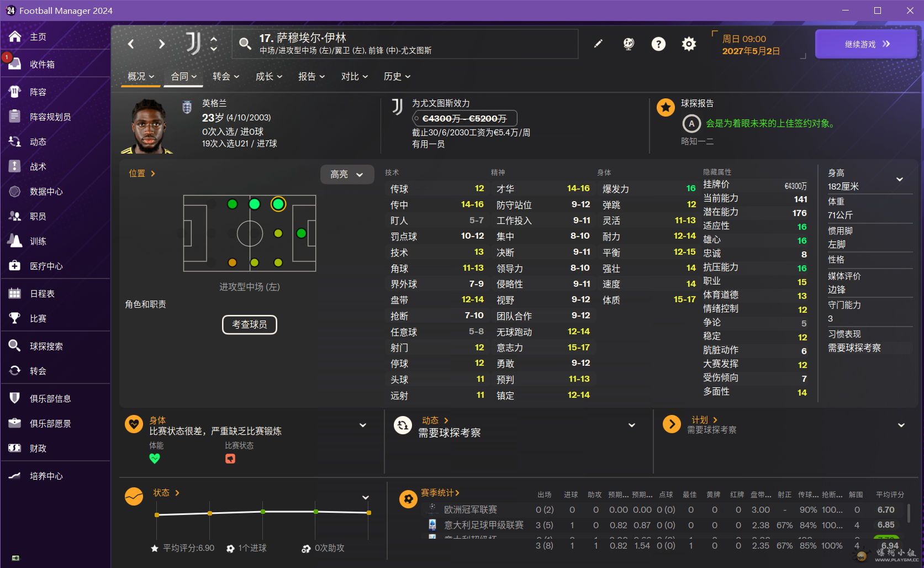
Task: Open the 历史 history tab menu
Action: 397,76
